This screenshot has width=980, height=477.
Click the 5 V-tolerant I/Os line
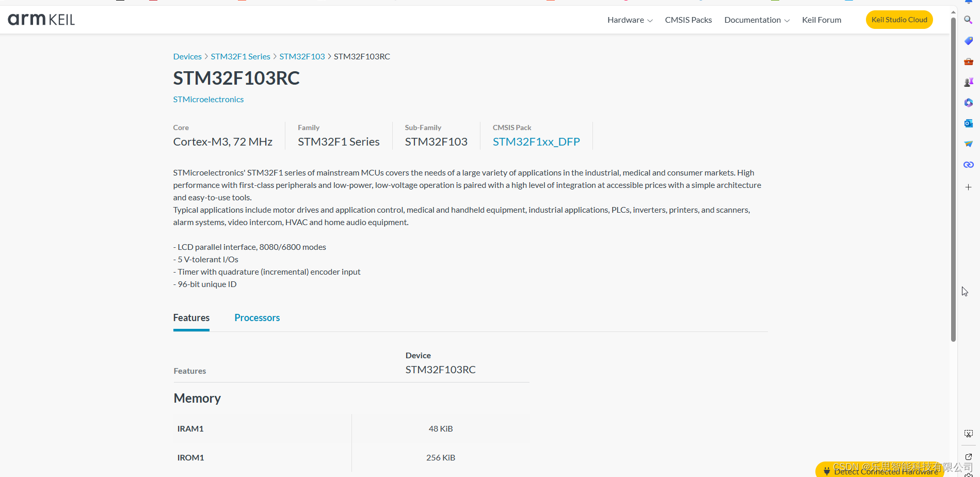[205, 260]
